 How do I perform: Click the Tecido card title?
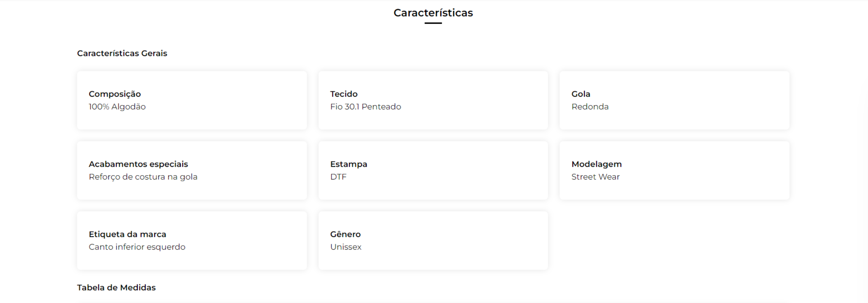pyautogui.click(x=344, y=94)
